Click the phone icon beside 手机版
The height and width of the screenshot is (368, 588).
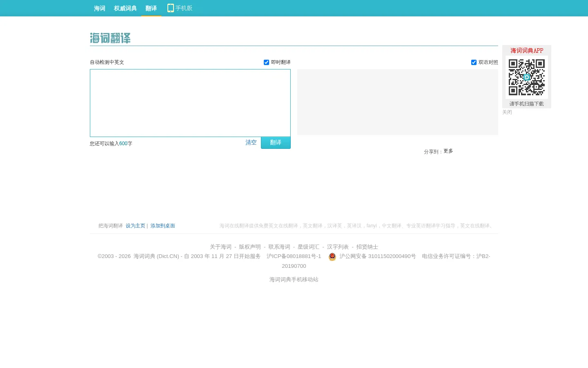[171, 8]
